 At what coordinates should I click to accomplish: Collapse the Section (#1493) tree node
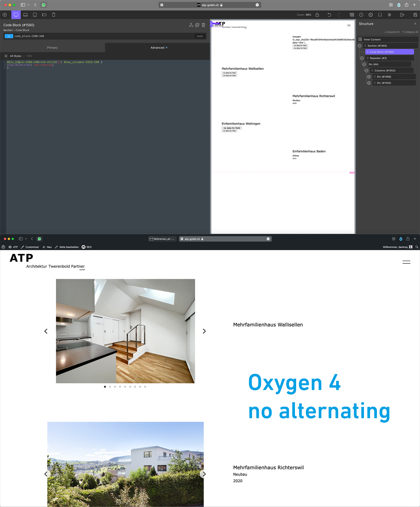click(360, 46)
